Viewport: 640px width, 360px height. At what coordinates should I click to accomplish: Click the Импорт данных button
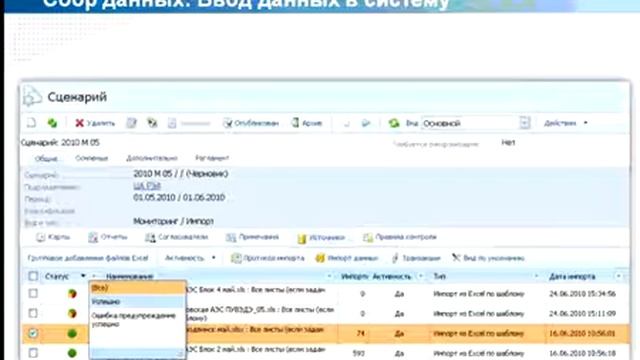[347, 258]
